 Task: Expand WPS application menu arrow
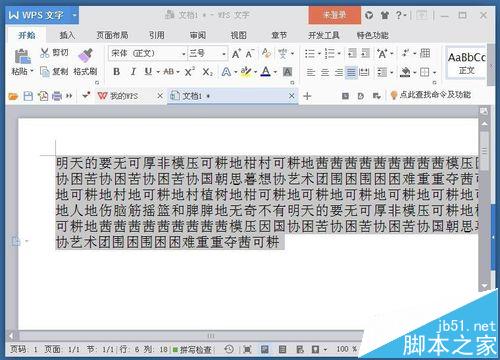pos(74,15)
